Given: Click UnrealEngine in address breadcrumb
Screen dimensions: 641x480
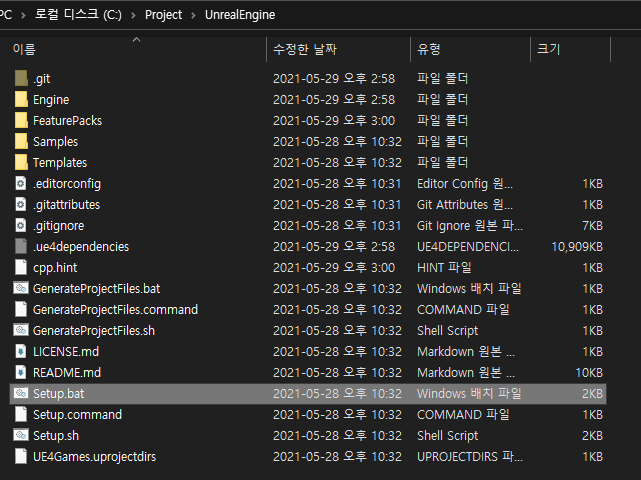Looking at the screenshot, I should [240, 15].
